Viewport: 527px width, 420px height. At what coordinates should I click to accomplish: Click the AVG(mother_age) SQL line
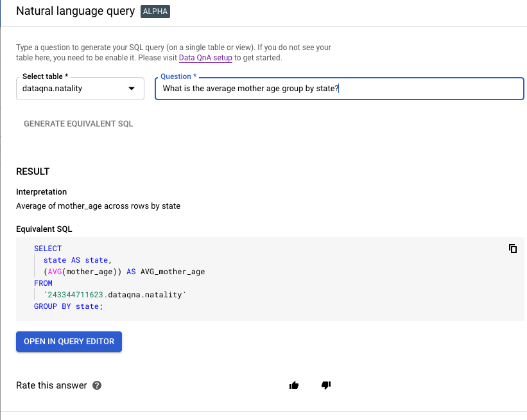(124, 272)
